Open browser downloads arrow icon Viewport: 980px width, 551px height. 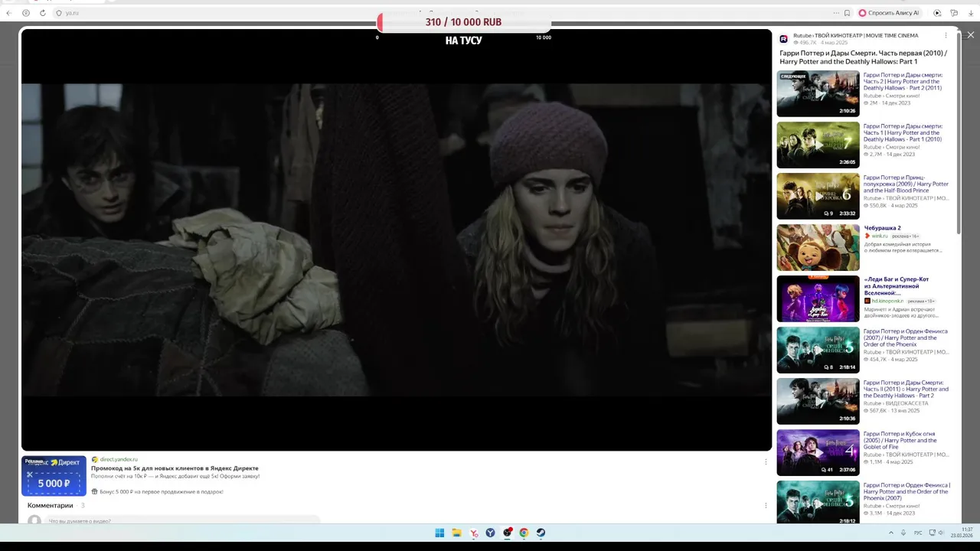tap(971, 13)
